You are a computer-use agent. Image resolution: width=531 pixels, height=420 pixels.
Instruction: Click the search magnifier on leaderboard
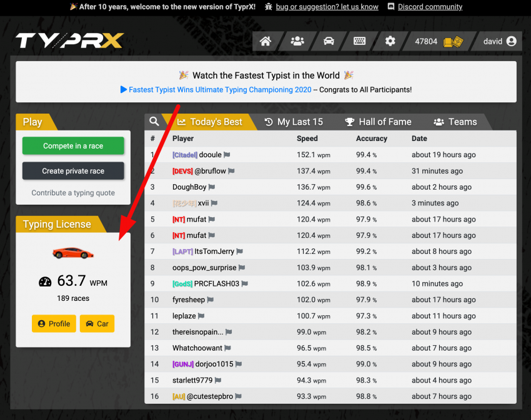pyautogui.click(x=154, y=122)
